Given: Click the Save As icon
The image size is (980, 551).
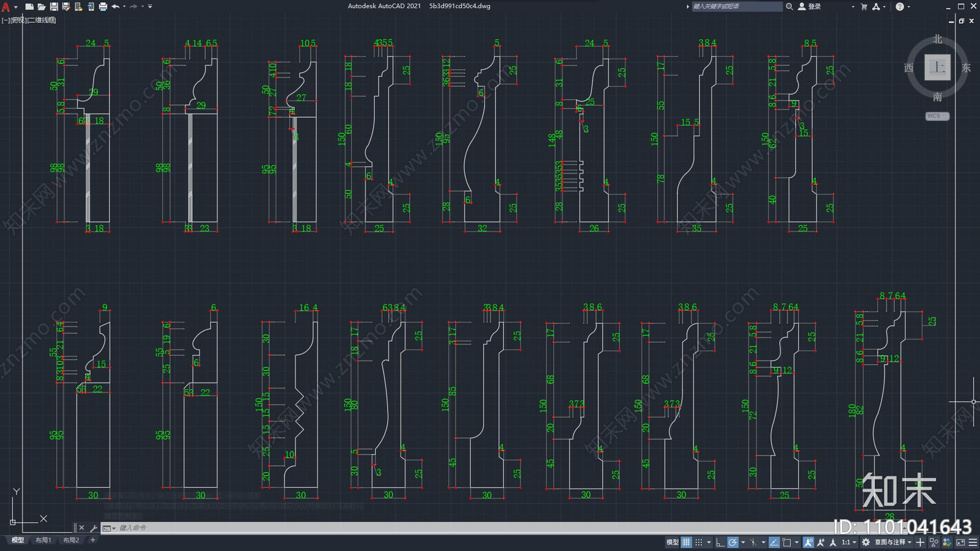Looking at the screenshot, I should pos(66,7).
